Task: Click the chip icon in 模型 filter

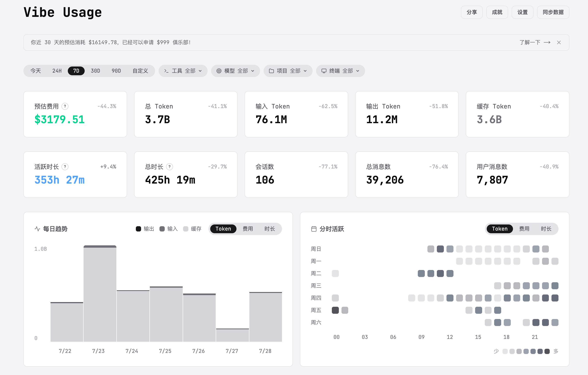Action: tap(219, 71)
